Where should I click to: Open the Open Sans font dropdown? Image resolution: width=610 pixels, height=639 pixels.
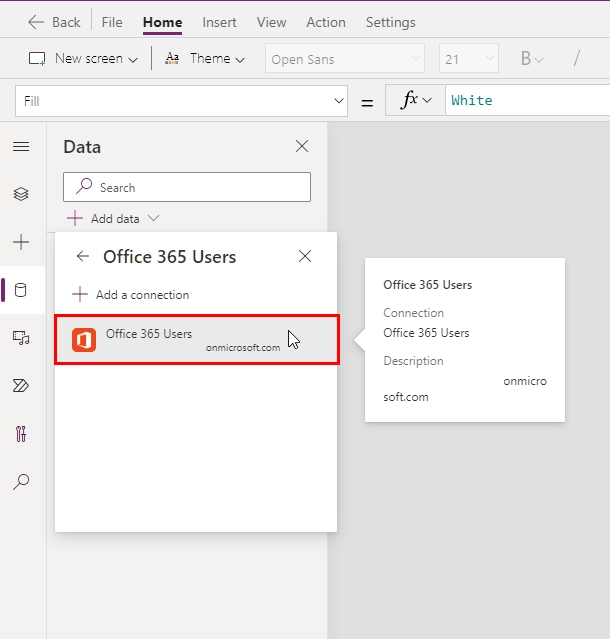345,59
